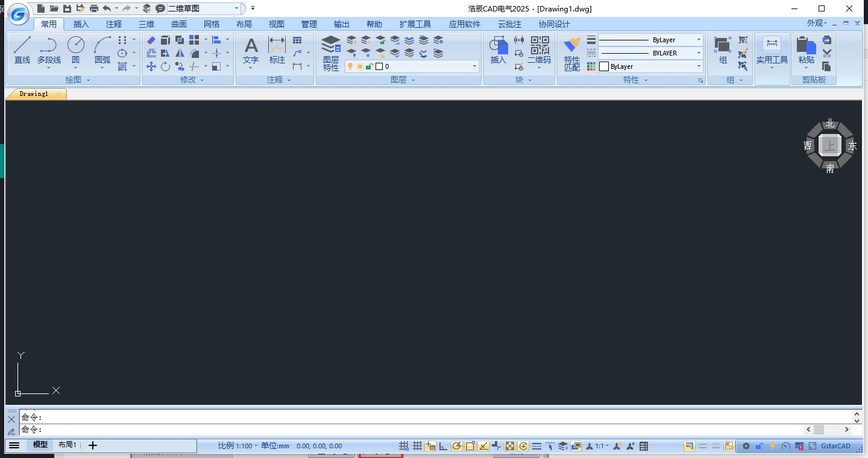The width and height of the screenshot is (868, 458).
Task: Open the BYLAYER linetype dropdown
Action: pyautogui.click(x=699, y=53)
